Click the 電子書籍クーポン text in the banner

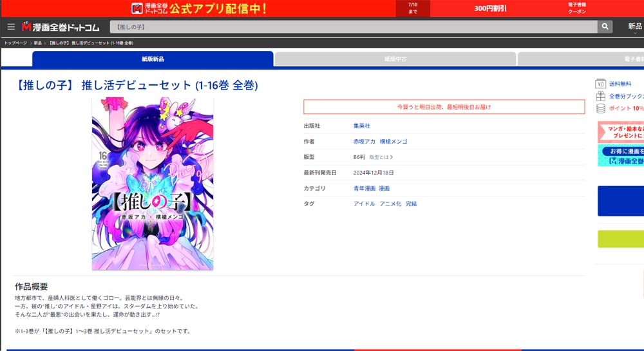577,8
